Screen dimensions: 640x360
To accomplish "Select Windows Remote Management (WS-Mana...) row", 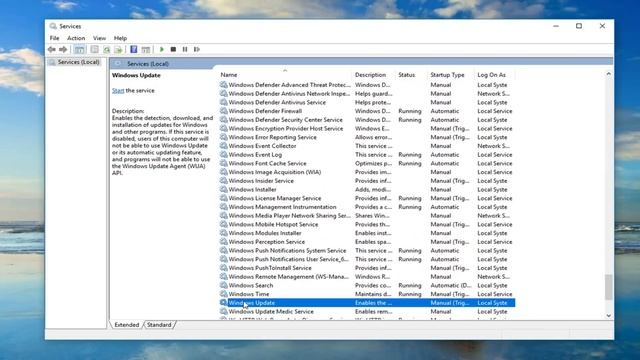I will point(367,276).
